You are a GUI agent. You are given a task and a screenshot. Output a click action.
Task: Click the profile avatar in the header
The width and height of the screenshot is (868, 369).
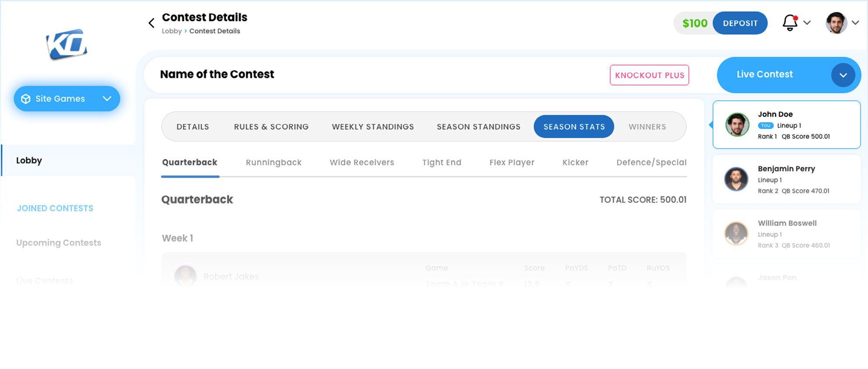(836, 23)
